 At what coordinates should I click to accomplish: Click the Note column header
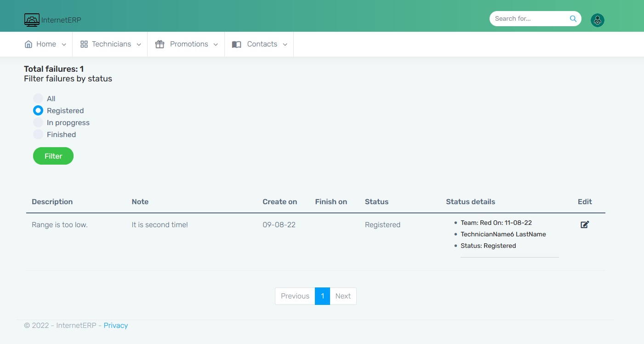tap(140, 201)
